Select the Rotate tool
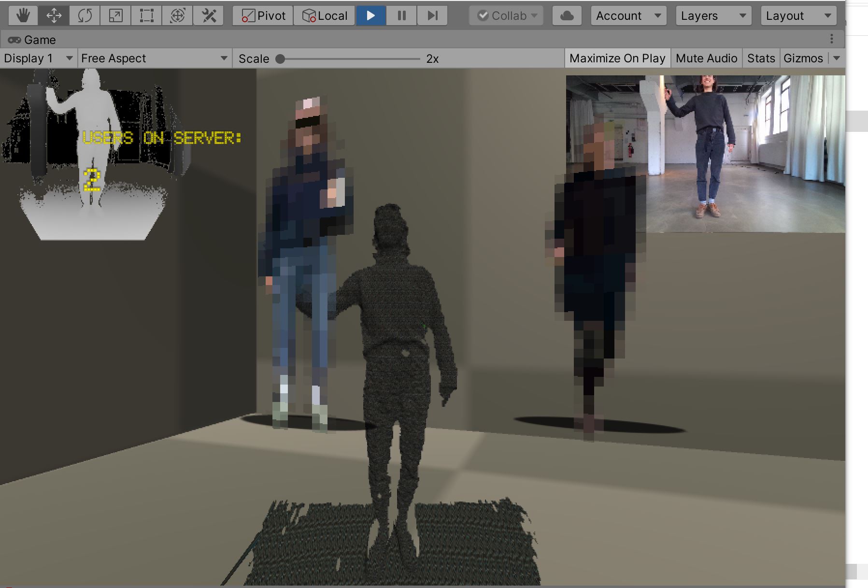Image resolution: width=868 pixels, height=588 pixels. [x=85, y=16]
